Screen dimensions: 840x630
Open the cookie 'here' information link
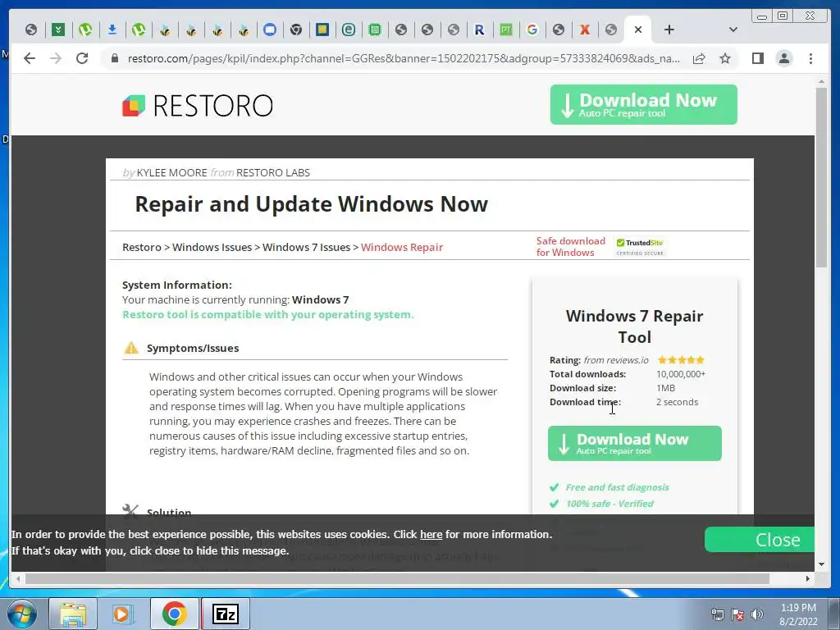click(431, 534)
